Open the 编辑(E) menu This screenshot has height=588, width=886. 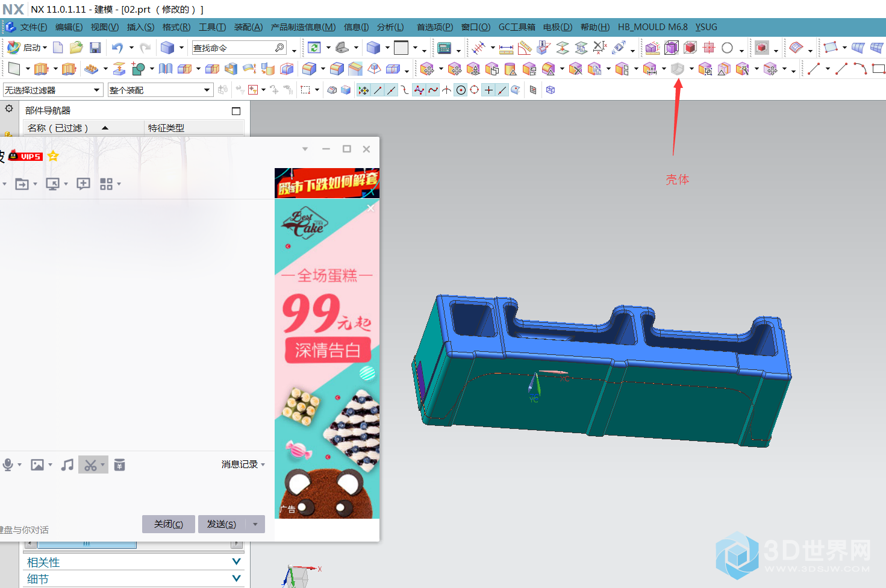[69, 27]
